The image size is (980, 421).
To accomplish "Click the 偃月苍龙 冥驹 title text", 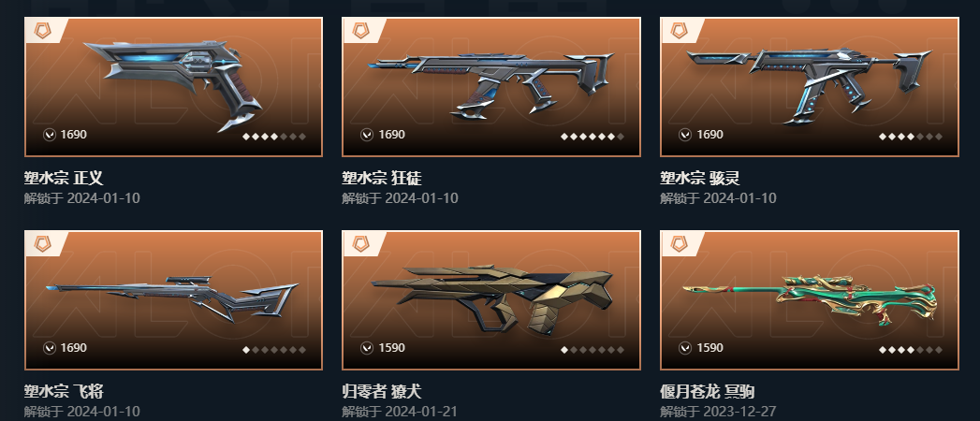I will tap(707, 392).
